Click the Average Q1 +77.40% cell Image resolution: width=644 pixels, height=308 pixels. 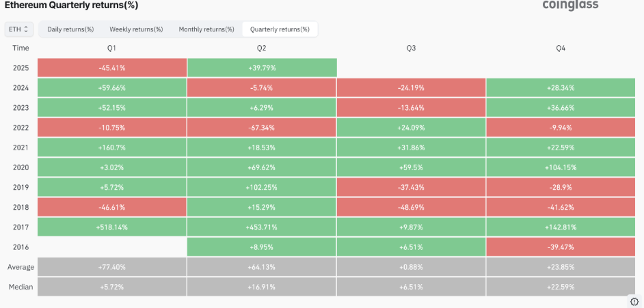(x=112, y=267)
